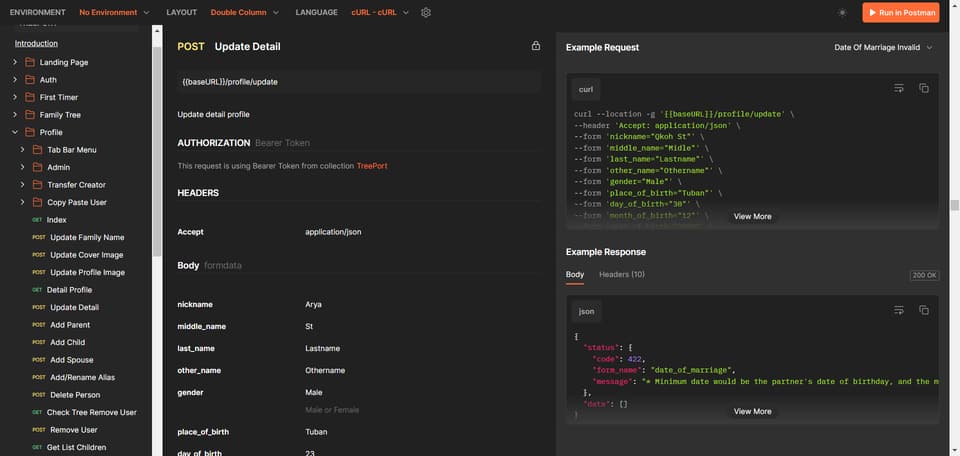The width and height of the screenshot is (960, 456).
Task: Copy the json example response
Action: (924, 310)
